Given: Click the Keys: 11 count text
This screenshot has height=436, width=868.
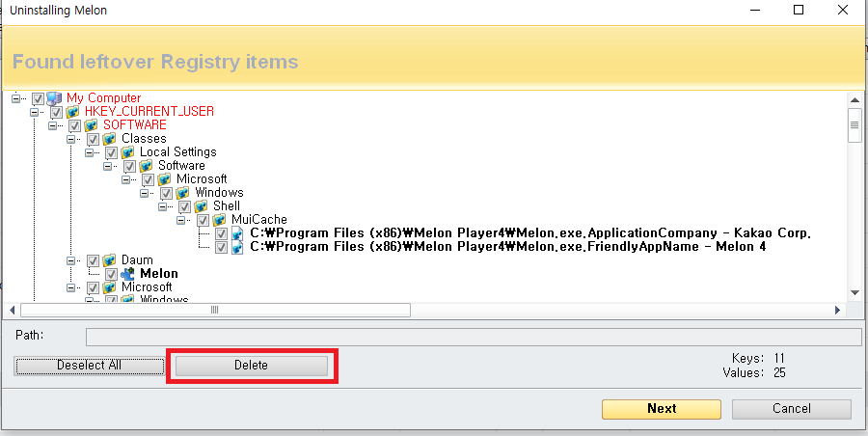Looking at the screenshot, I should tap(758, 359).
